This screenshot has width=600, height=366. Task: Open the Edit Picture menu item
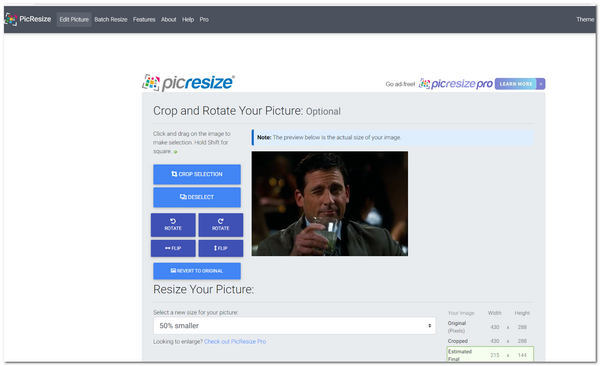74,20
